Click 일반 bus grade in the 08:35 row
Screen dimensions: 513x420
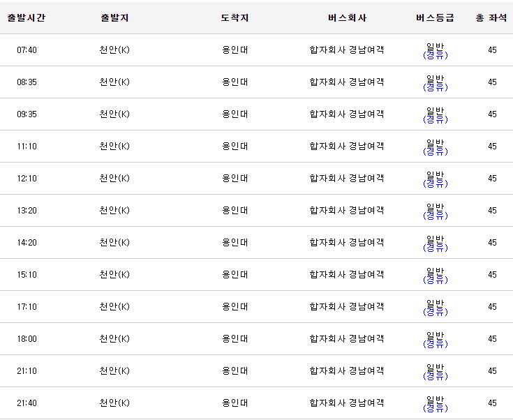tap(435, 79)
